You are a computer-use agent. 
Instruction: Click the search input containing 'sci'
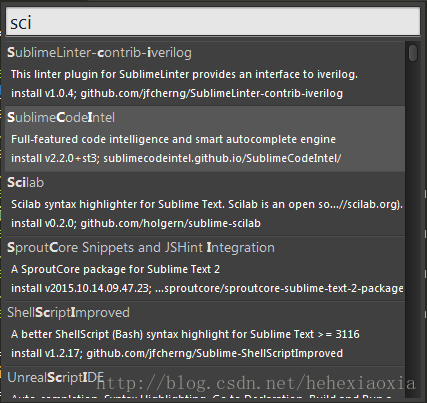213,22
